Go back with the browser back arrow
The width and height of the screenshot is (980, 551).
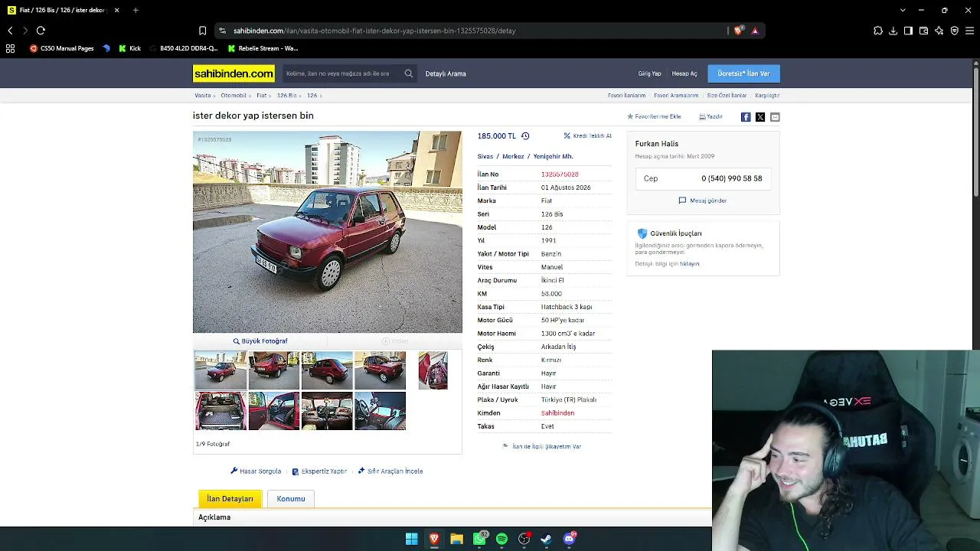(x=10, y=31)
